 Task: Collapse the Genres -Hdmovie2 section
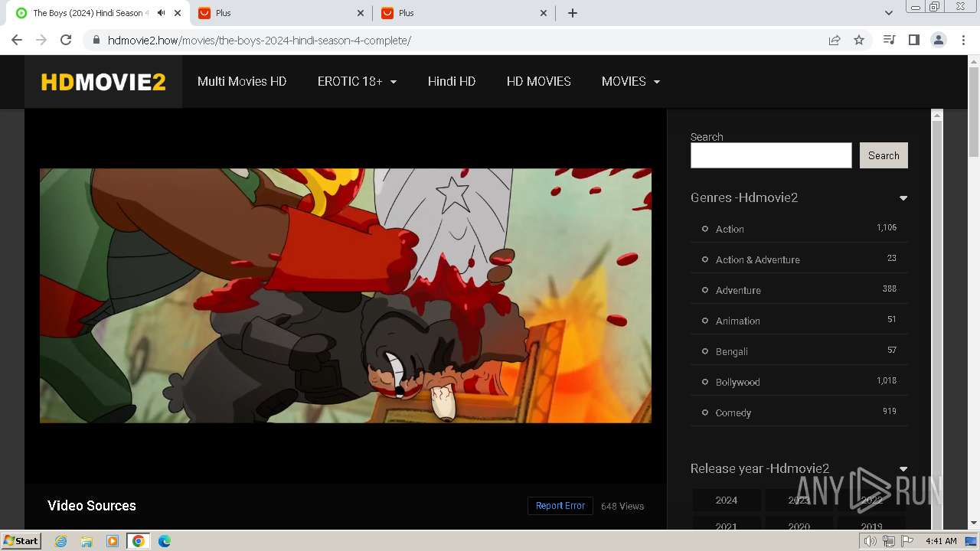click(x=903, y=198)
